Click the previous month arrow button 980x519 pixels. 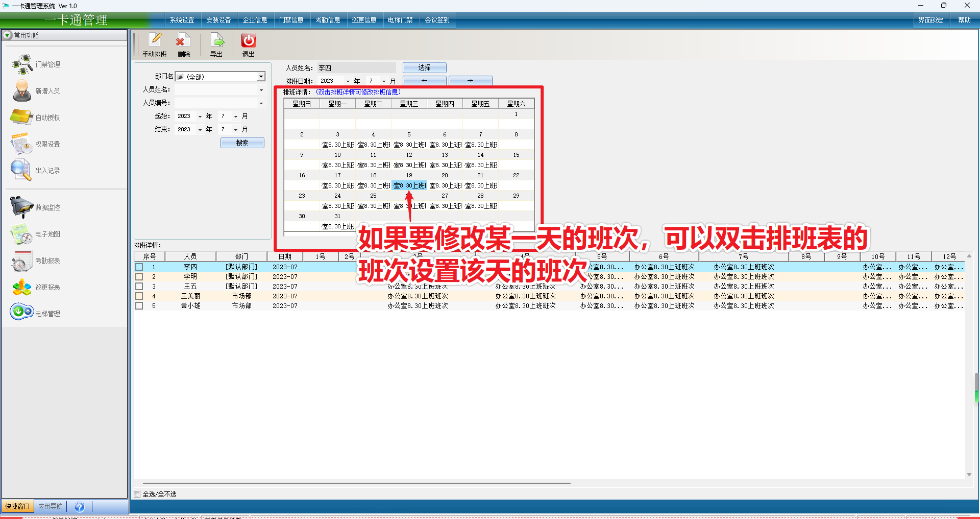tap(425, 81)
